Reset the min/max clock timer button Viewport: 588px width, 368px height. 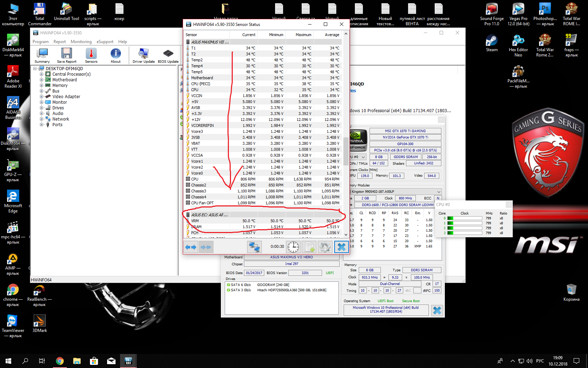(x=293, y=247)
